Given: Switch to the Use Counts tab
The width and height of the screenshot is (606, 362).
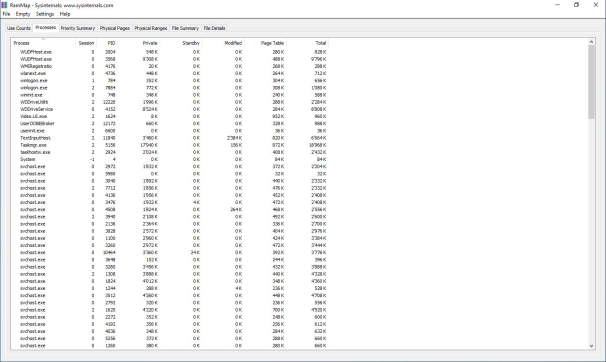Looking at the screenshot, I should point(19,28).
